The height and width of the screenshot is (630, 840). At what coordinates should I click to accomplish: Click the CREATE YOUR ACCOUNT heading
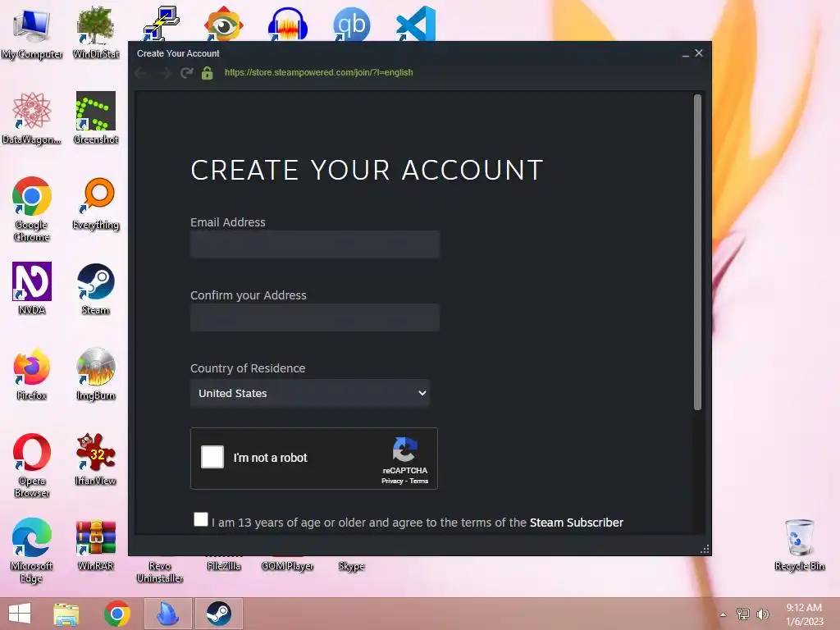(367, 171)
